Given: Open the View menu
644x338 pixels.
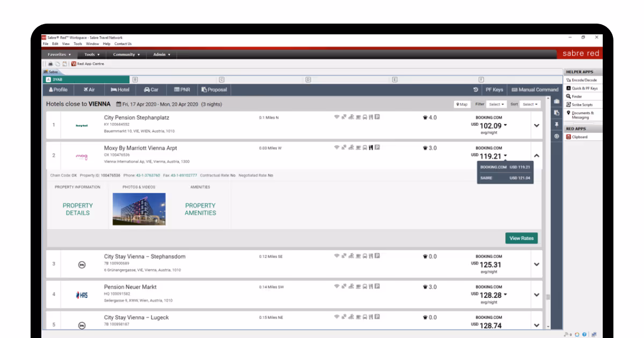Looking at the screenshot, I should 65,43.
